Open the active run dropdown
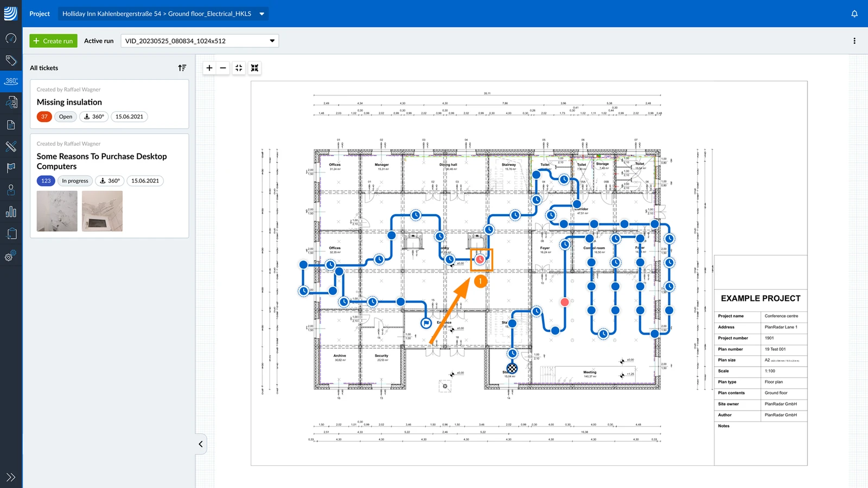 coord(200,41)
